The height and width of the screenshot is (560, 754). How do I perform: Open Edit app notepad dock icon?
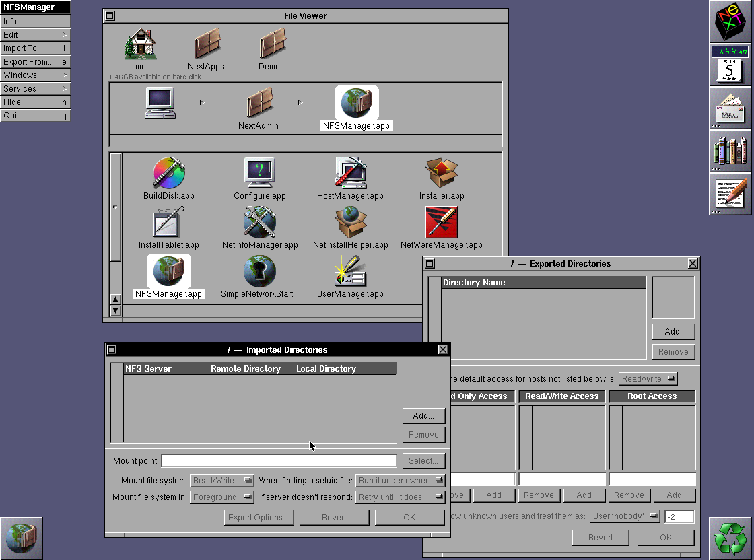pyautogui.click(x=730, y=195)
